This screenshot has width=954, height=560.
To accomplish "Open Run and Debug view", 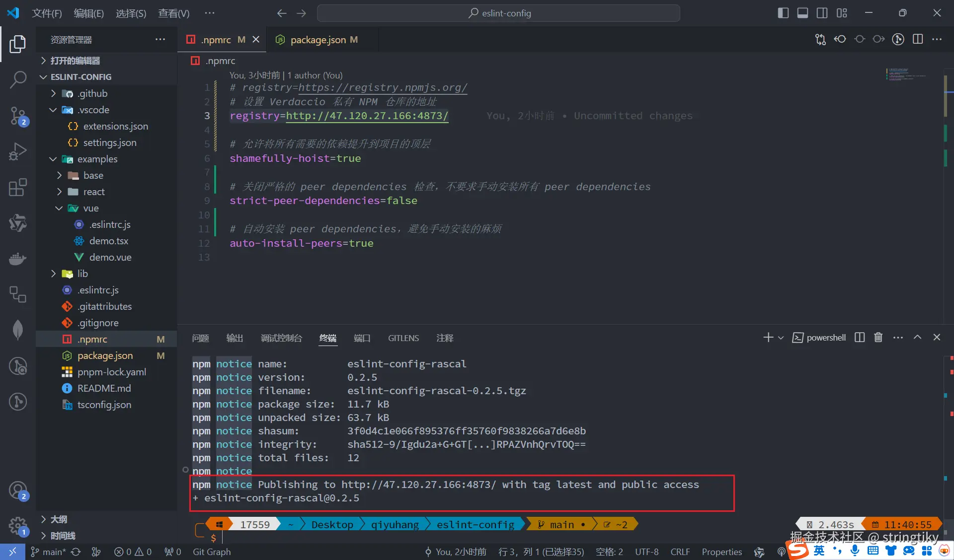I will [18, 151].
